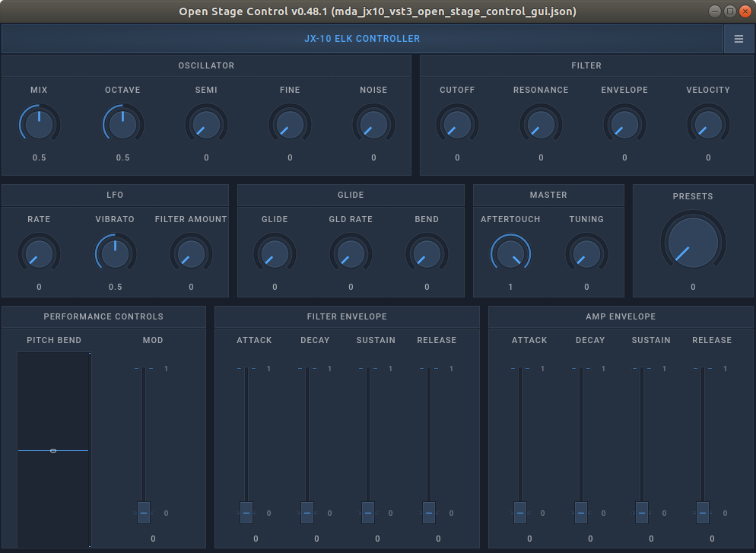Click the filter VELOCITY knob
Image resolution: width=756 pixels, height=553 pixels.
(x=708, y=124)
